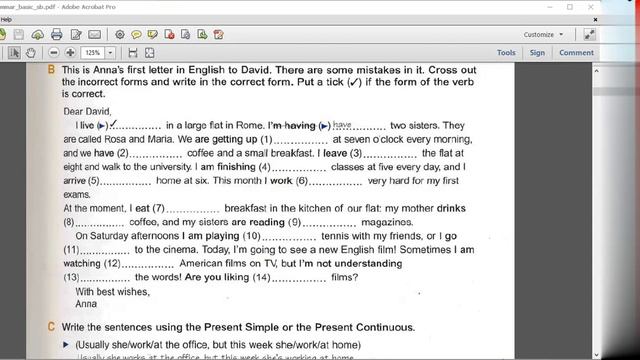Click the 125% zoom value field

pyautogui.click(x=93, y=53)
